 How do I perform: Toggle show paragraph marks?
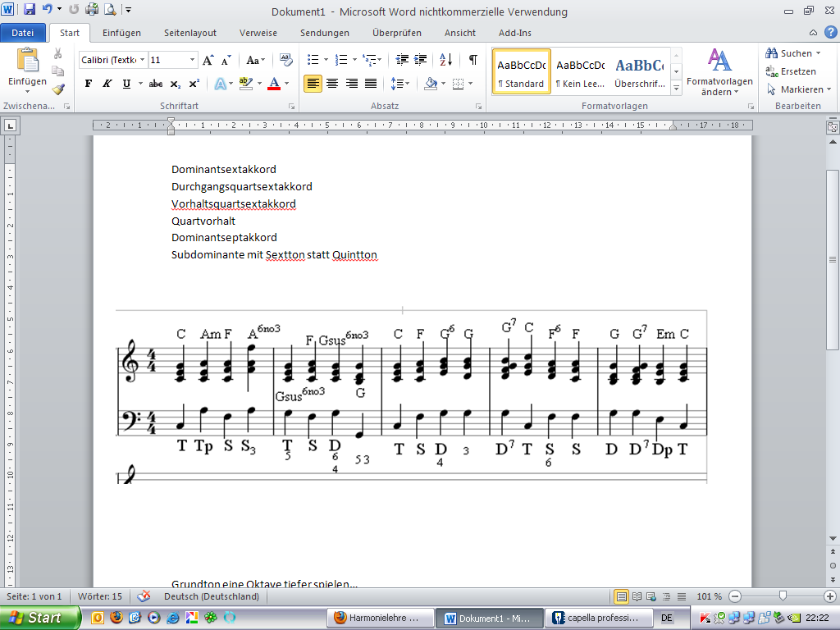point(473,59)
